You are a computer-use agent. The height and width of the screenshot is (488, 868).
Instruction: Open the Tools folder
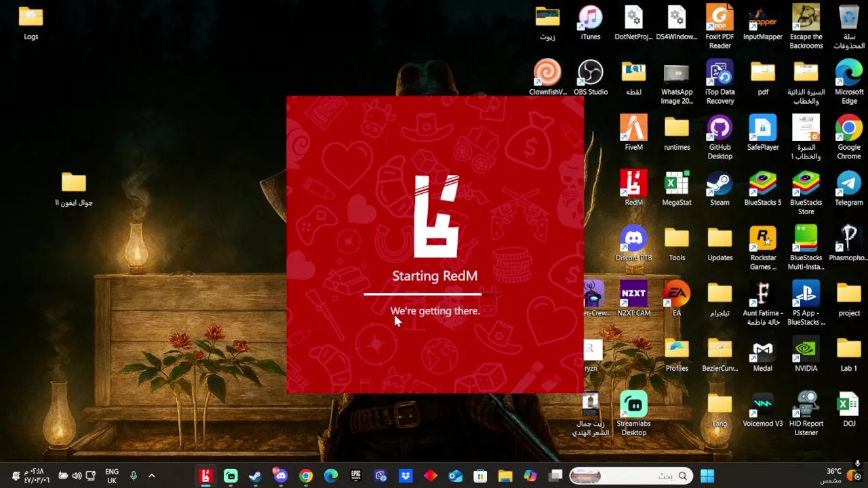point(676,244)
